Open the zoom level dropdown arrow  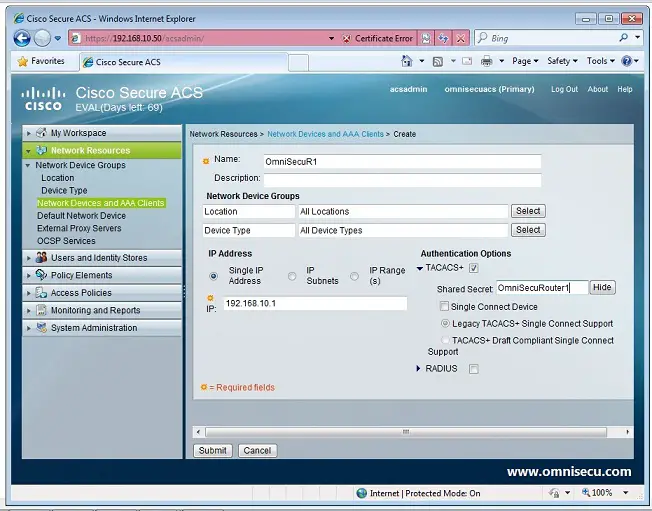[625, 493]
